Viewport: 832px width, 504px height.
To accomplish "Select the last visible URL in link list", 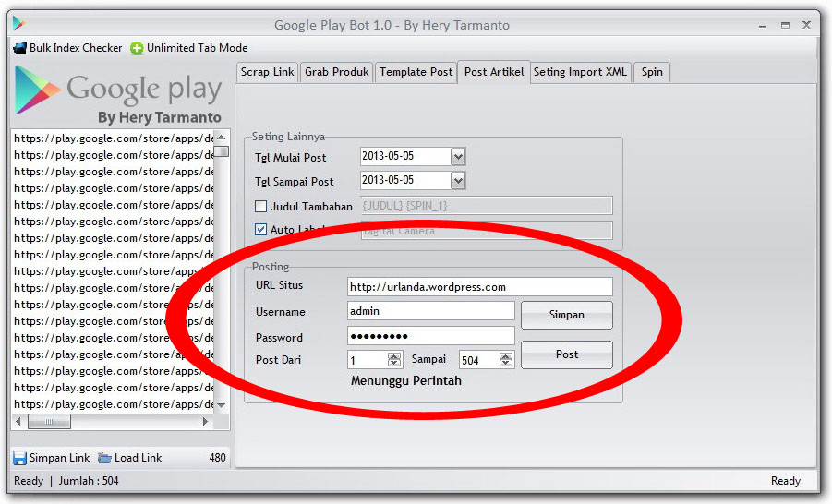I will coord(113,404).
